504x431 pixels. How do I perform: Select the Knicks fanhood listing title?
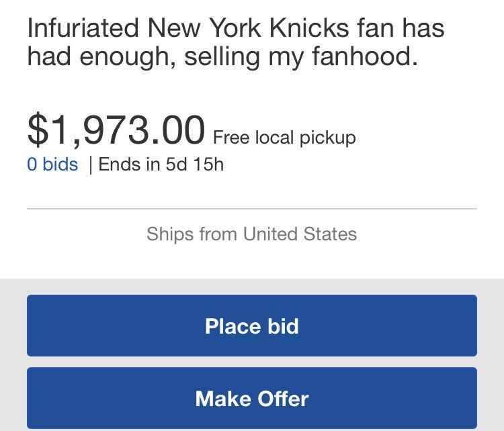235,42
